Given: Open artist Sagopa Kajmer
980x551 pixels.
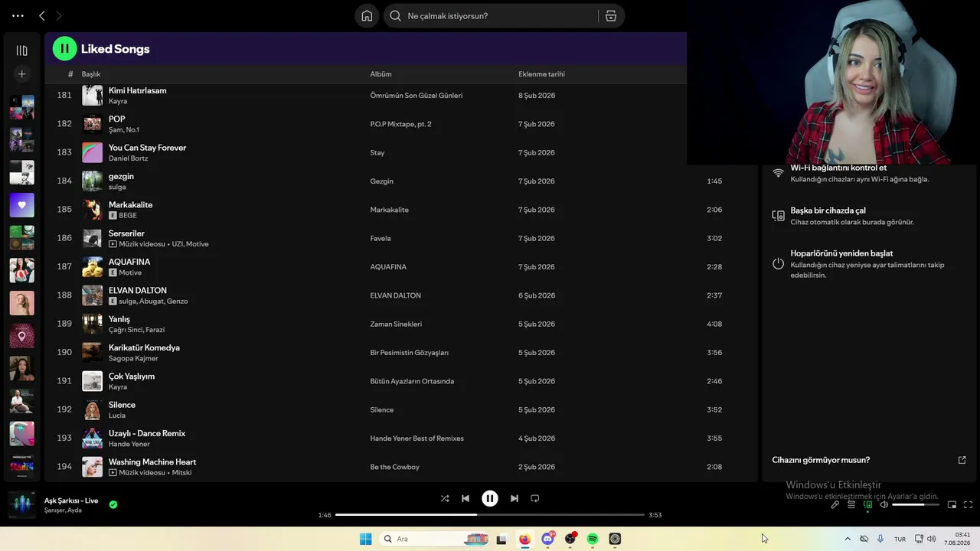Looking at the screenshot, I should point(133,358).
